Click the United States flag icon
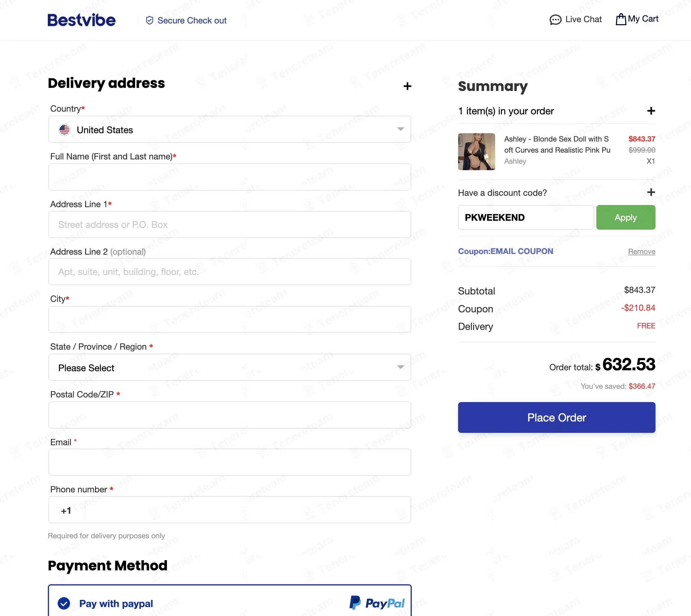This screenshot has height=616, width=691. tap(64, 129)
